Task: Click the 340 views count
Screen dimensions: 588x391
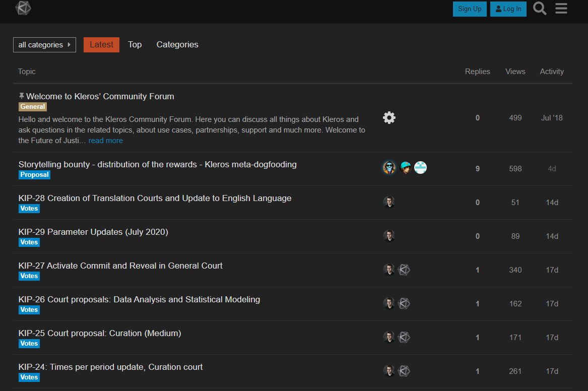Action: 515,270
